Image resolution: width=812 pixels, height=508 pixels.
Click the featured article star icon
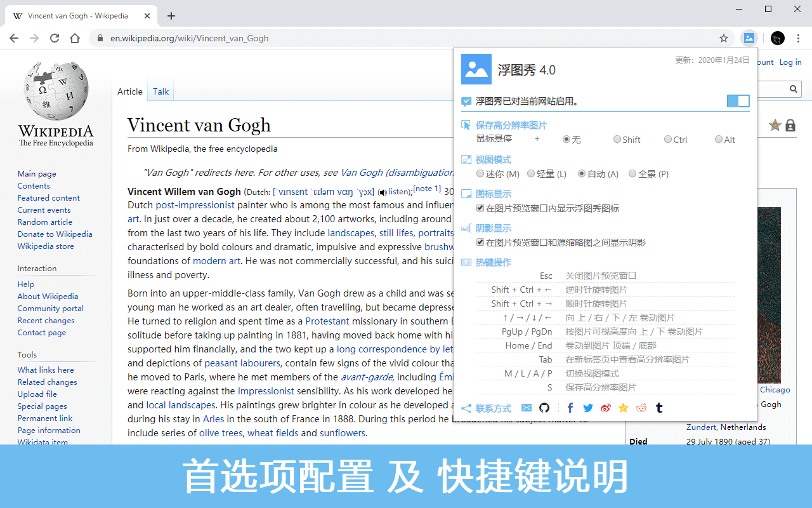tap(775, 125)
